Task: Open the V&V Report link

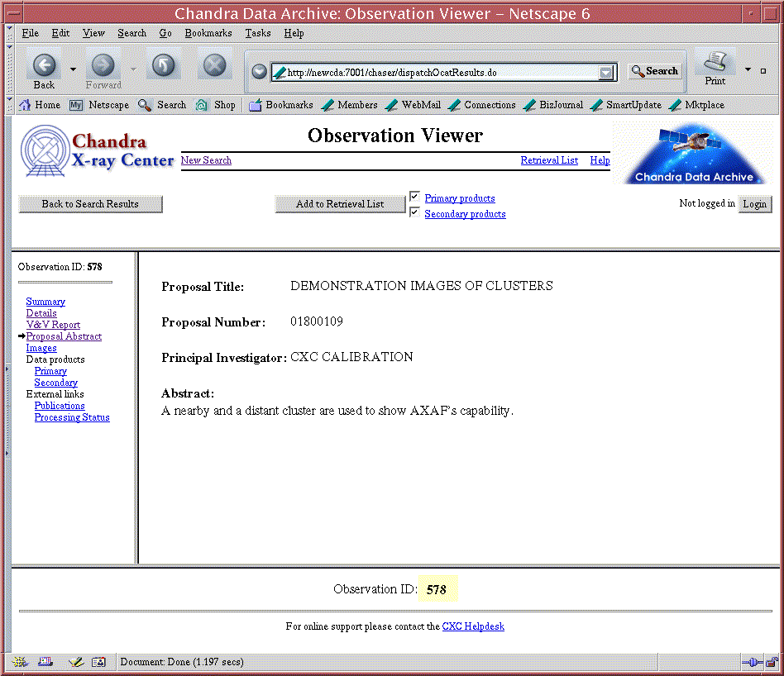Action: coord(53,325)
